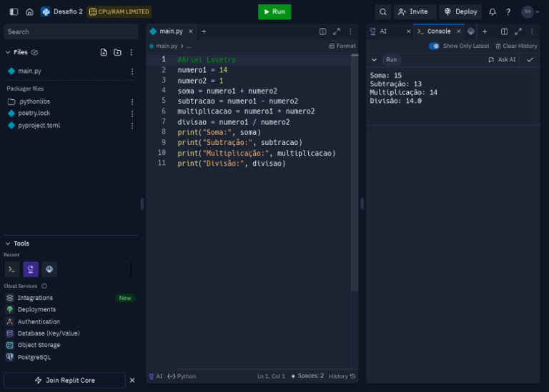This screenshot has height=392, width=549.
Task: Invite collaborators with Invite button
Action: pyautogui.click(x=413, y=11)
